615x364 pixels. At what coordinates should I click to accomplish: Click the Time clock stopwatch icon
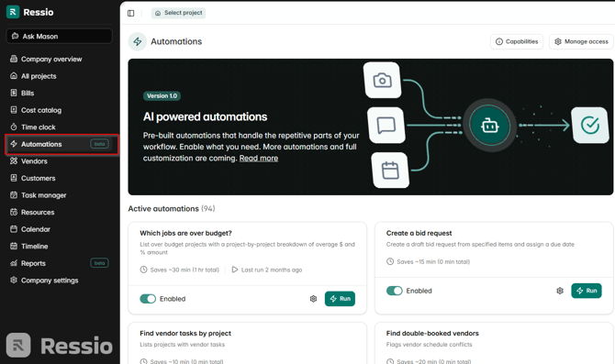[x=14, y=127]
